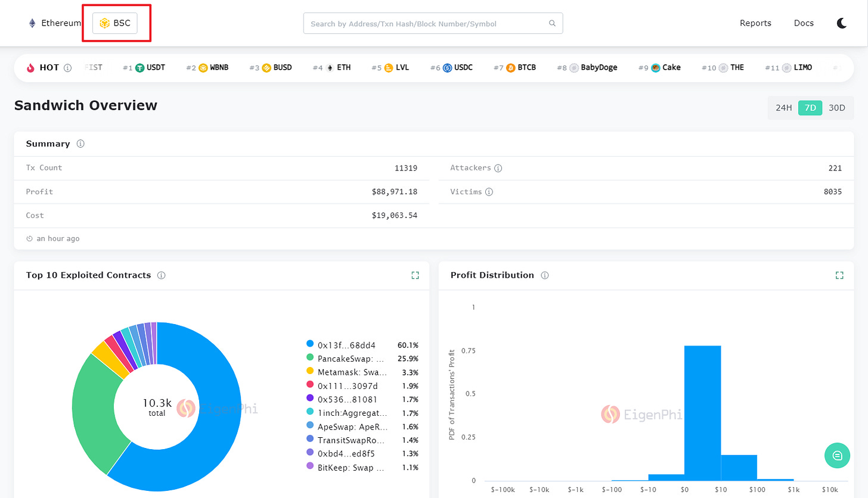Click the 'an hour ago' timestamp
The width and height of the screenshot is (868, 498).
pyautogui.click(x=58, y=239)
